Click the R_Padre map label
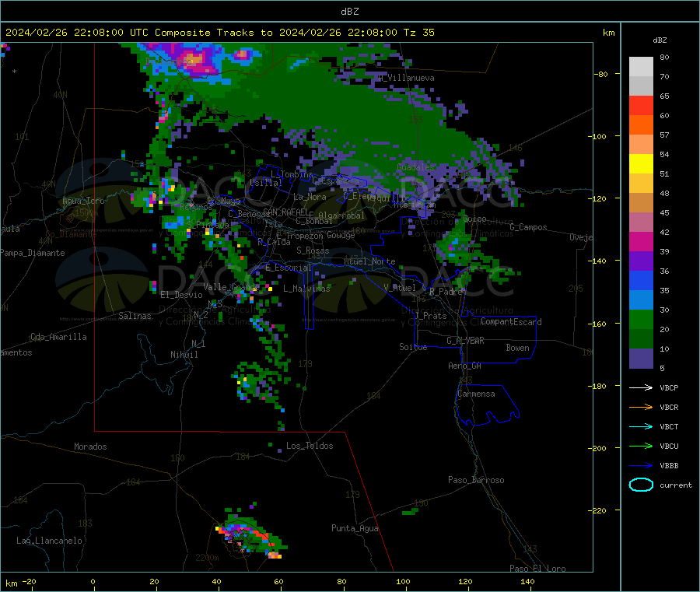 click(x=446, y=292)
